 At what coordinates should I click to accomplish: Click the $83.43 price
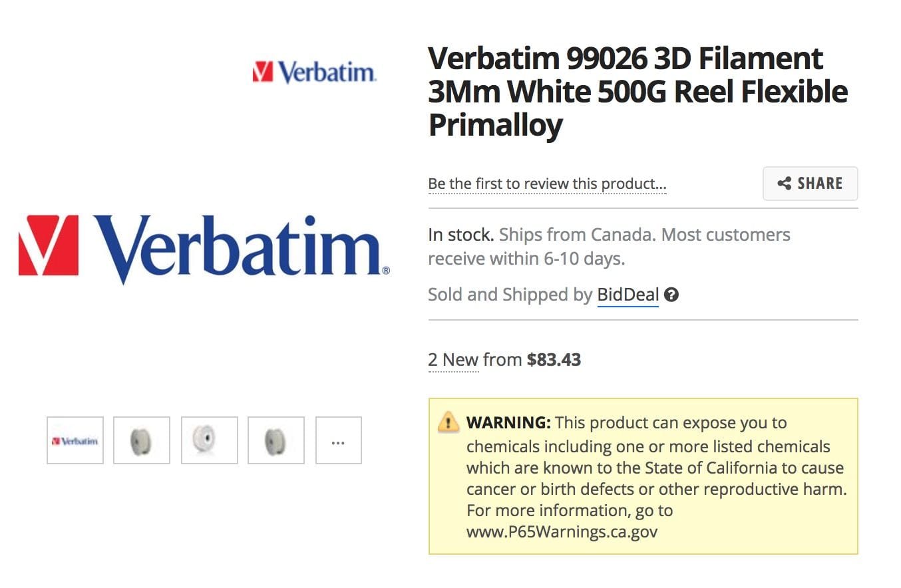pyautogui.click(x=554, y=360)
